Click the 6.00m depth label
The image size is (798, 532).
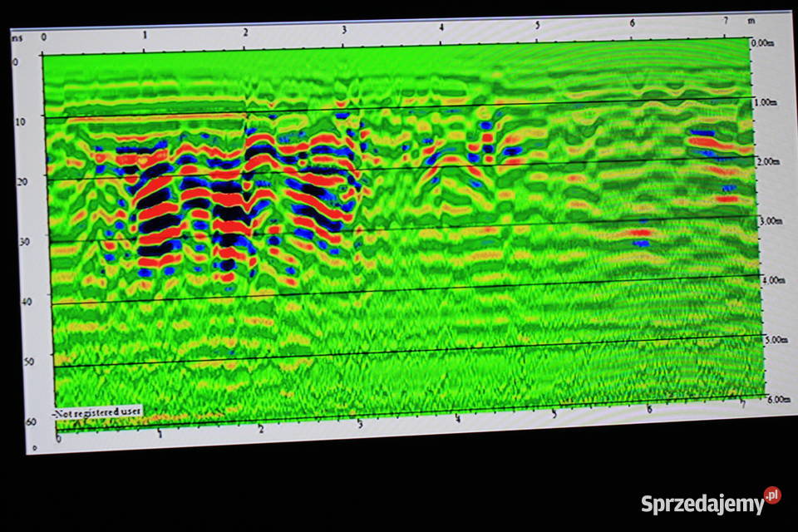pos(778,400)
